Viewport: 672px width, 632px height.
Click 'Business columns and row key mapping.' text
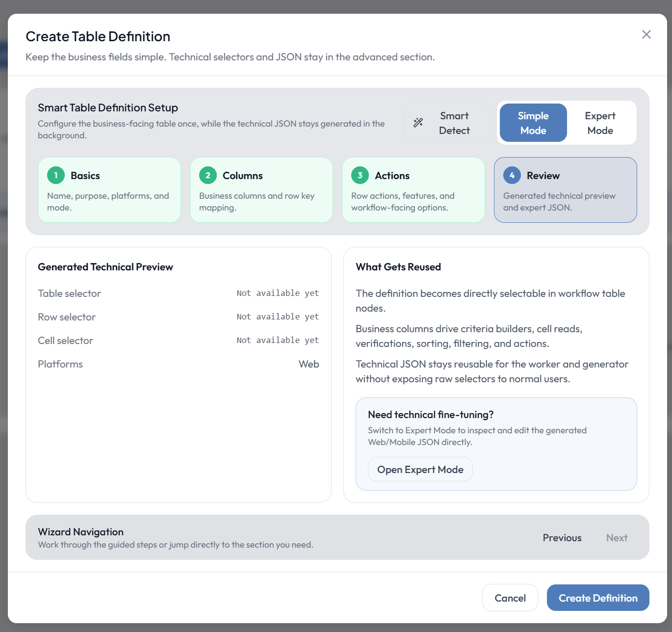pos(257,202)
